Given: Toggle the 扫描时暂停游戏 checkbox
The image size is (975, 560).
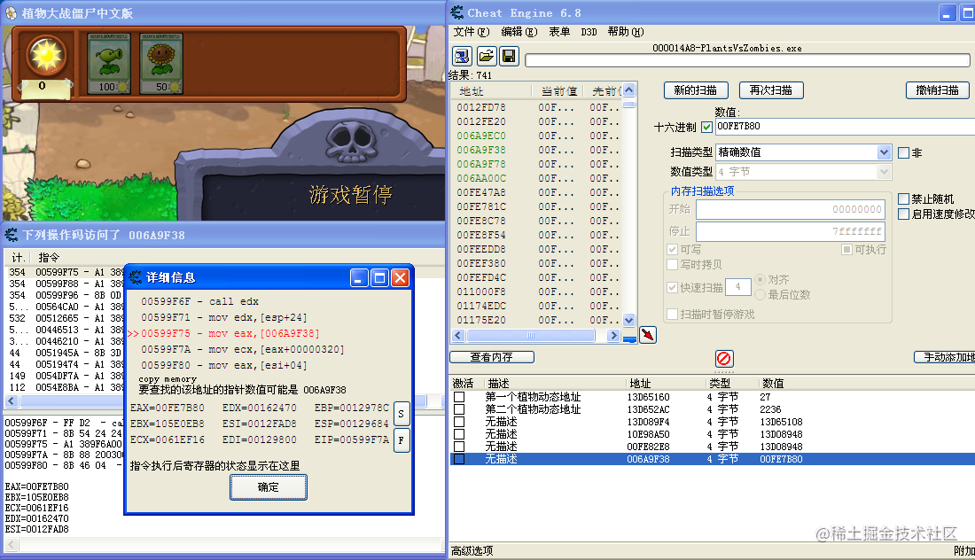Looking at the screenshot, I should 672,315.
